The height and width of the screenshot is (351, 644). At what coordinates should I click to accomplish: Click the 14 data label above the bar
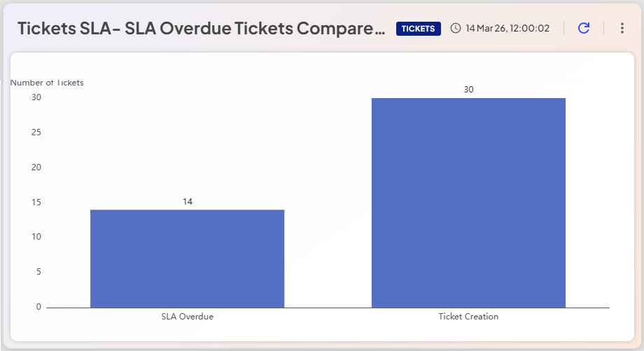point(188,202)
